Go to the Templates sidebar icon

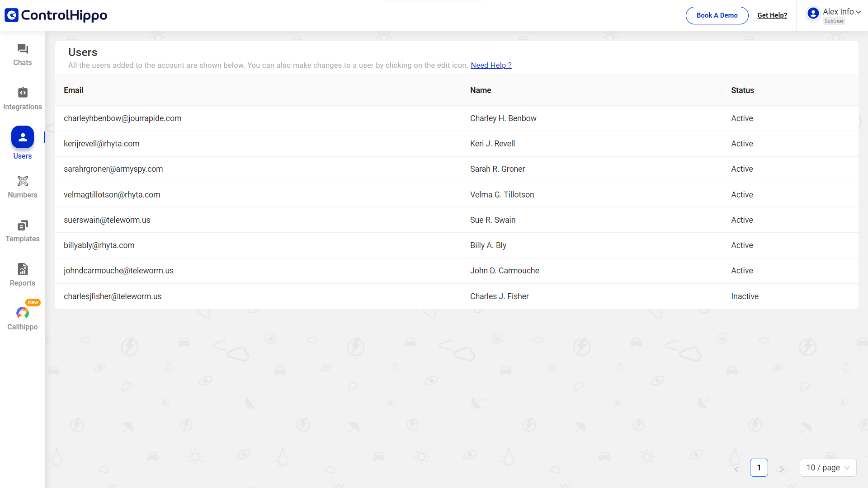(23, 225)
